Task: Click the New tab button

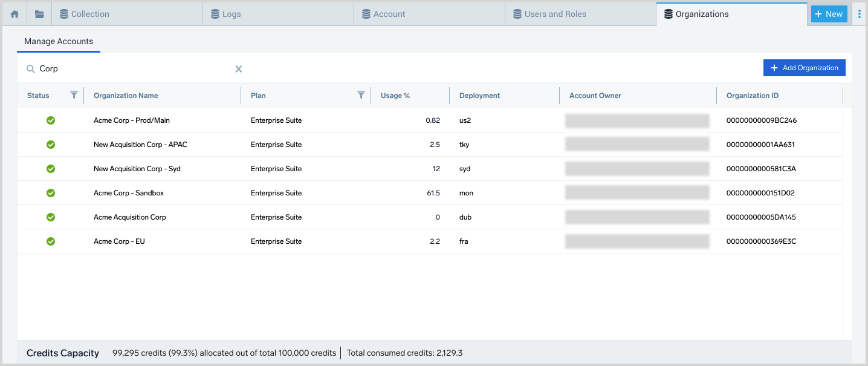Action: click(x=829, y=14)
